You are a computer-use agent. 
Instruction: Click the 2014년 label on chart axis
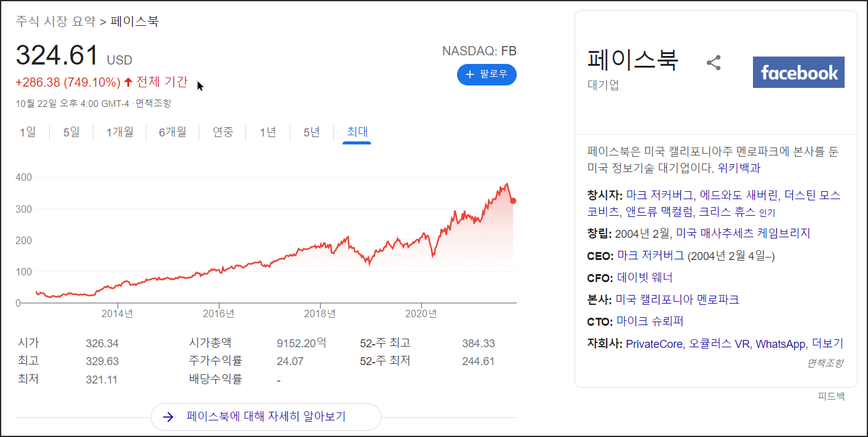(x=117, y=313)
